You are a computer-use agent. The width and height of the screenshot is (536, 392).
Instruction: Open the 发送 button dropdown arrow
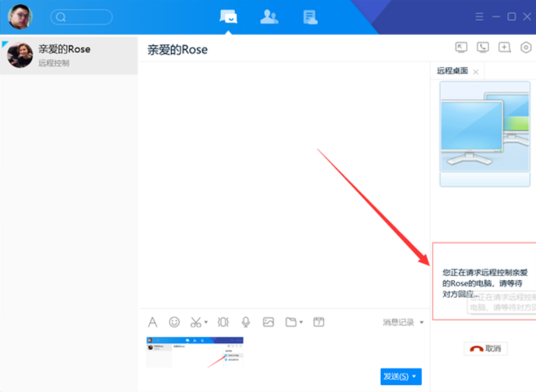coord(414,377)
